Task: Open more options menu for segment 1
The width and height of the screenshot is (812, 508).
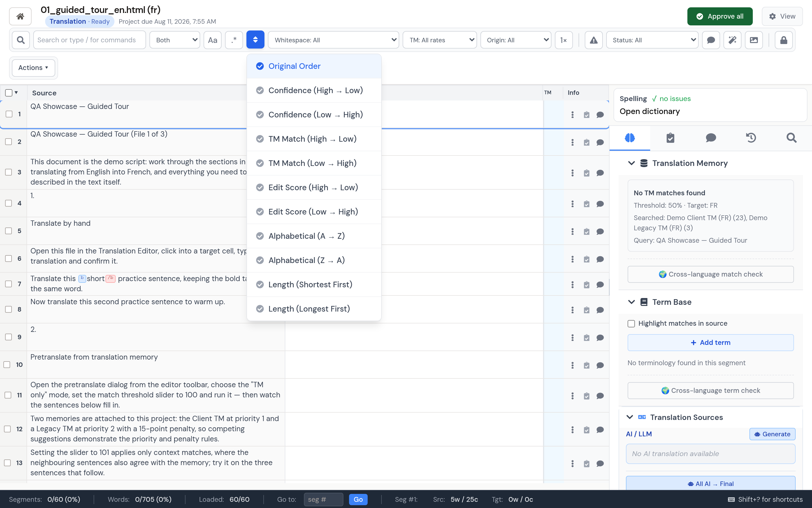Action: point(572,115)
